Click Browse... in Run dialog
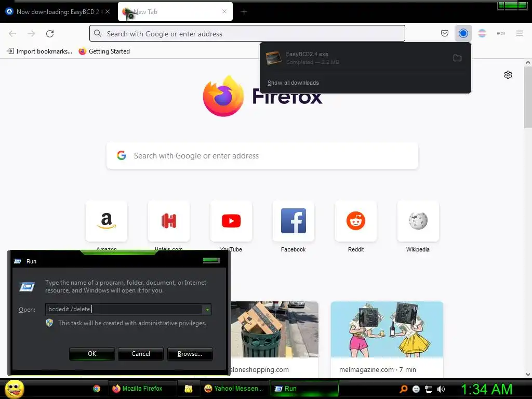Viewport: 532px width, 399px height. coord(190,353)
